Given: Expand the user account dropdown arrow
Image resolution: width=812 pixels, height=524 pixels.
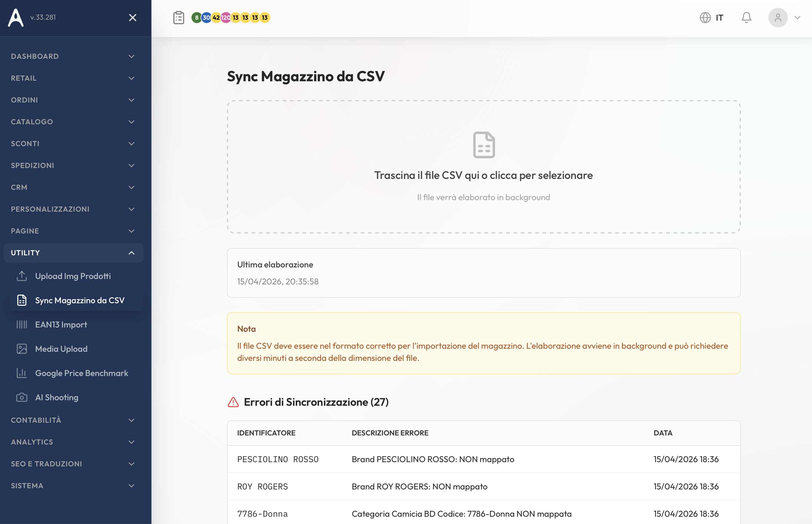Looking at the screenshot, I should click(x=797, y=17).
